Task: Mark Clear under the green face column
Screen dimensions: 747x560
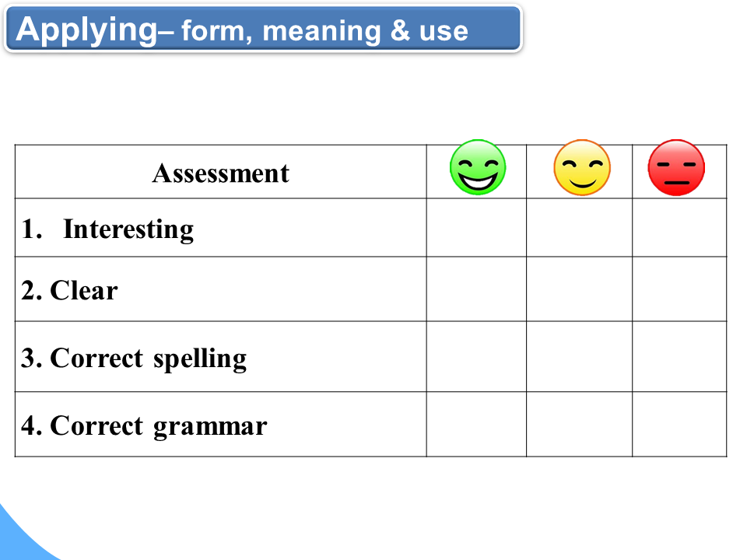Action: (476, 289)
